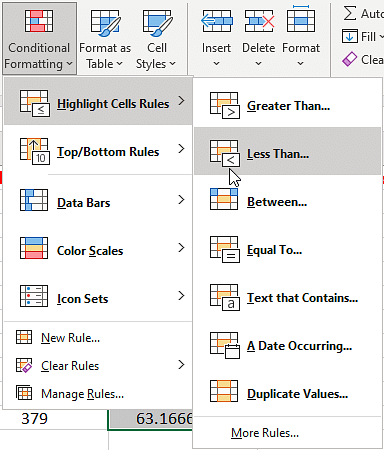The image size is (384, 450).
Task: Click the Cell Styles icon
Action: (x=157, y=22)
